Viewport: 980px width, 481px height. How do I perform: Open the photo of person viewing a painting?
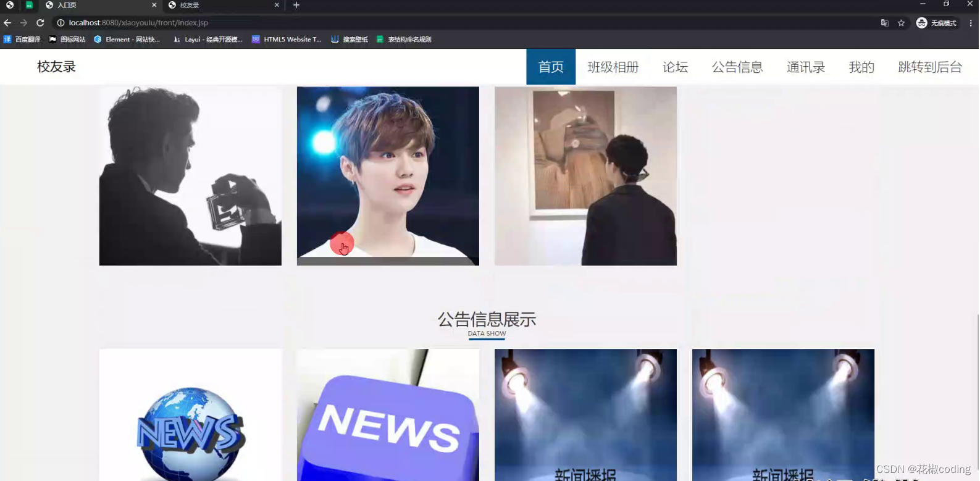coord(585,176)
